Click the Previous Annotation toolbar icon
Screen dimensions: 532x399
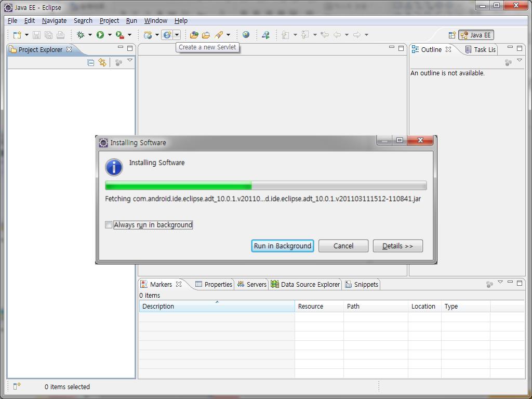point(305,35)
